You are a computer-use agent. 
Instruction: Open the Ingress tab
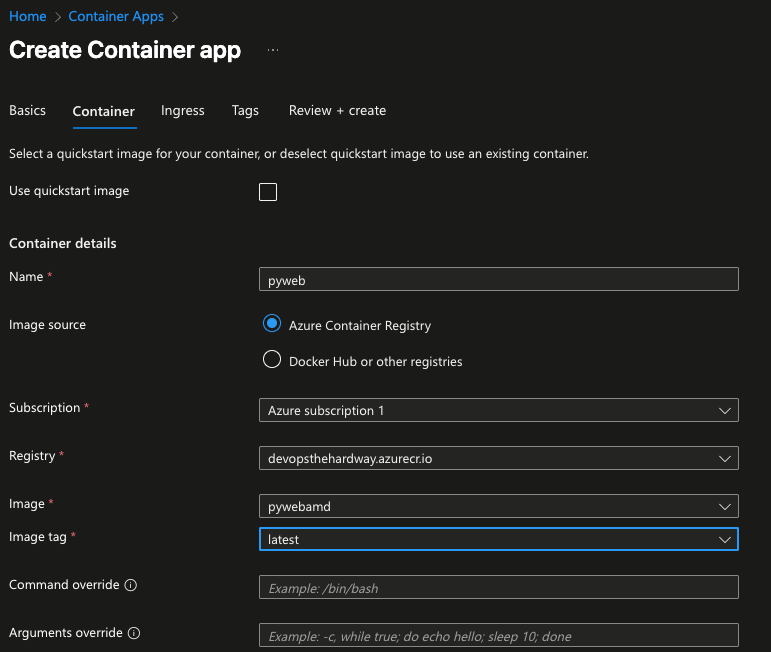pos(183,111)
